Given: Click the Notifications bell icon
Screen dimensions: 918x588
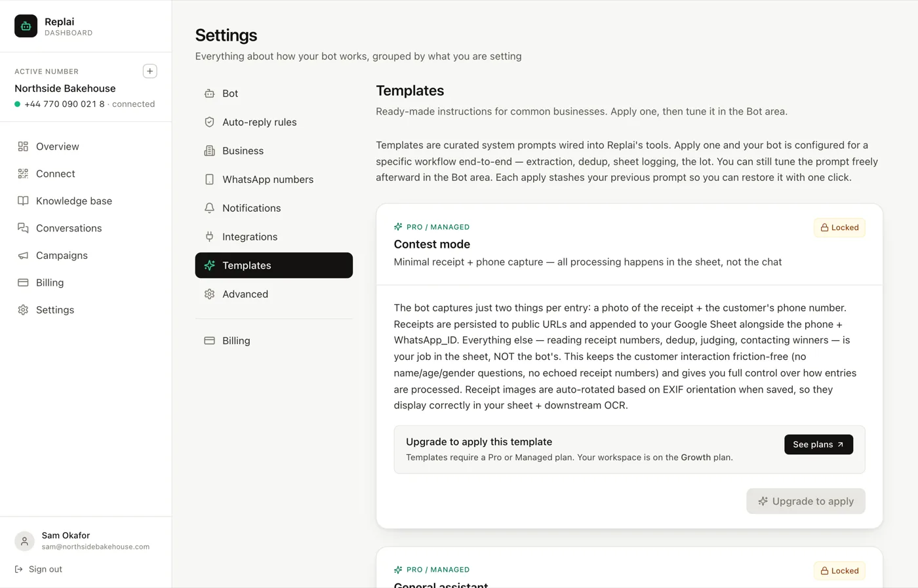Looking at the screenshot, I should tap(209, 208).
